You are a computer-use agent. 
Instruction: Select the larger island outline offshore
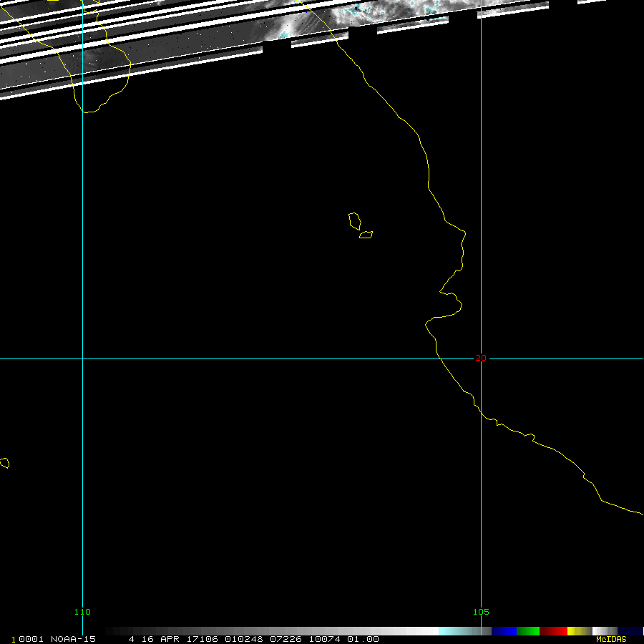coord(353,220)
